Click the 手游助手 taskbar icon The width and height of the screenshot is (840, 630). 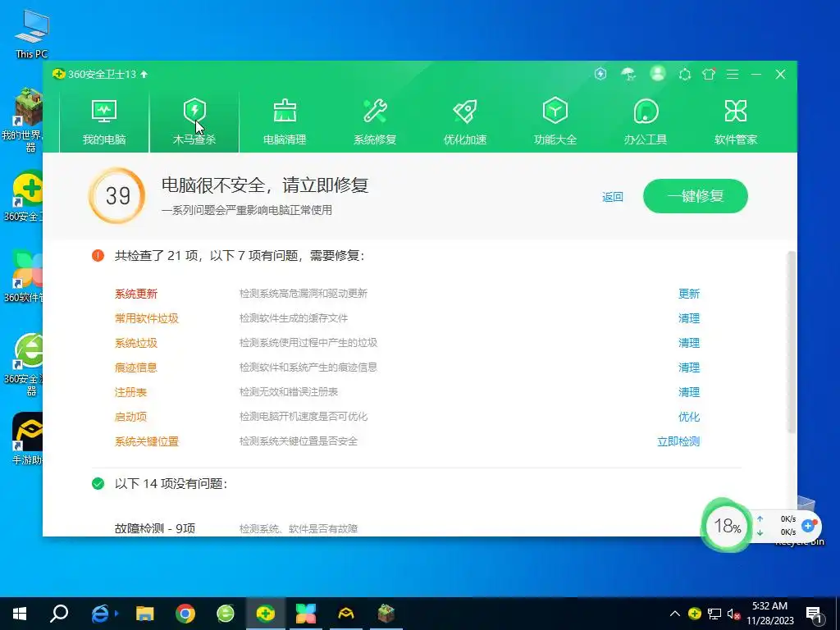(x=346, y=614)
